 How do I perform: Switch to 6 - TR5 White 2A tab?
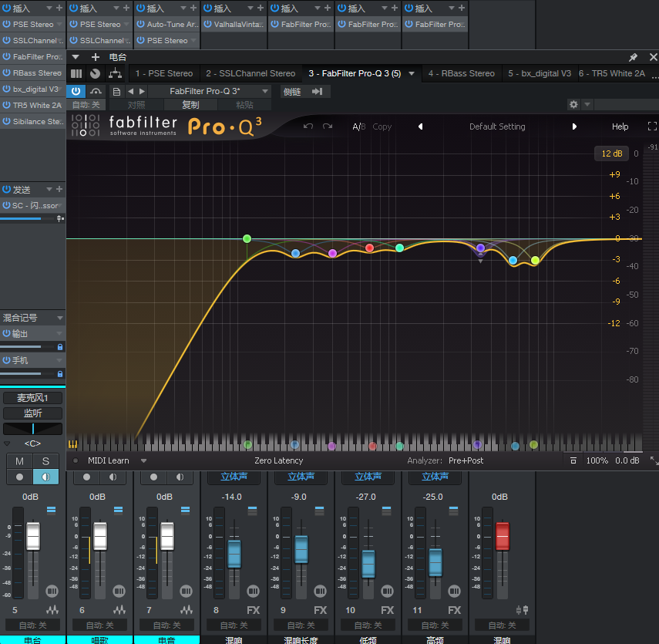[611, 73]
